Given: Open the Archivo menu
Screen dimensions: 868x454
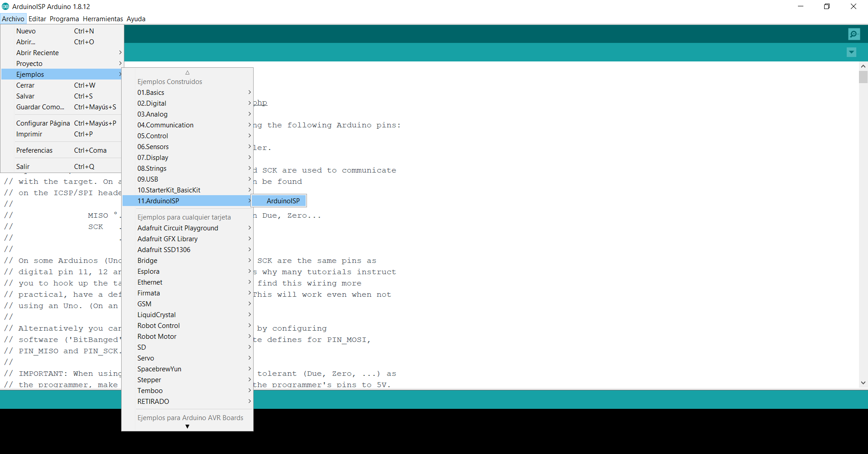Looking at the screenshot, I should click(13, 19).
